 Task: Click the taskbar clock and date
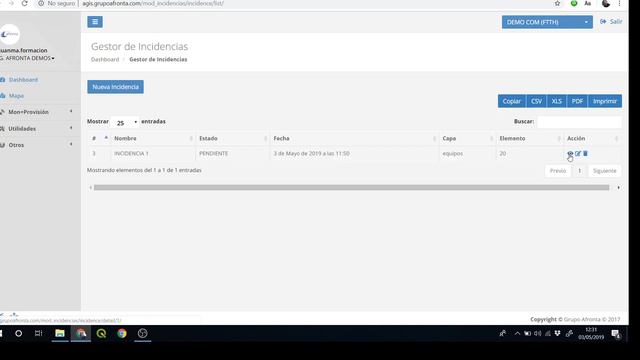[591, 333]
